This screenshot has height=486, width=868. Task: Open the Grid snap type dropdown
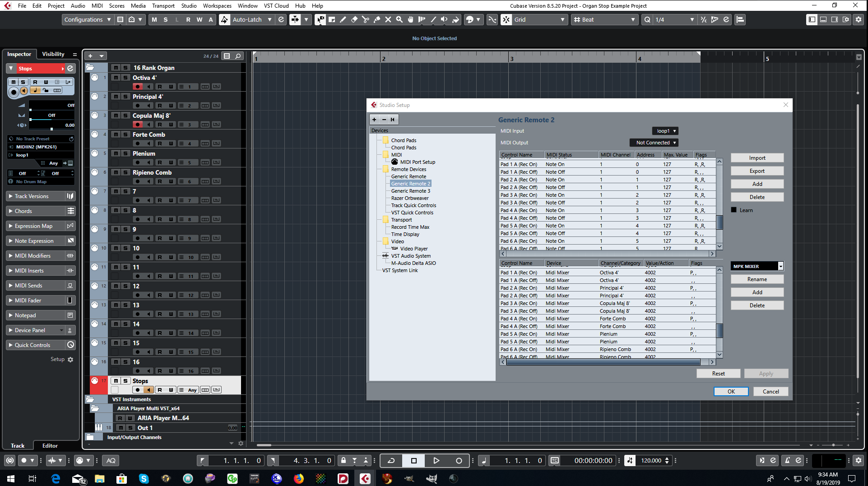[x=539, y=19]
